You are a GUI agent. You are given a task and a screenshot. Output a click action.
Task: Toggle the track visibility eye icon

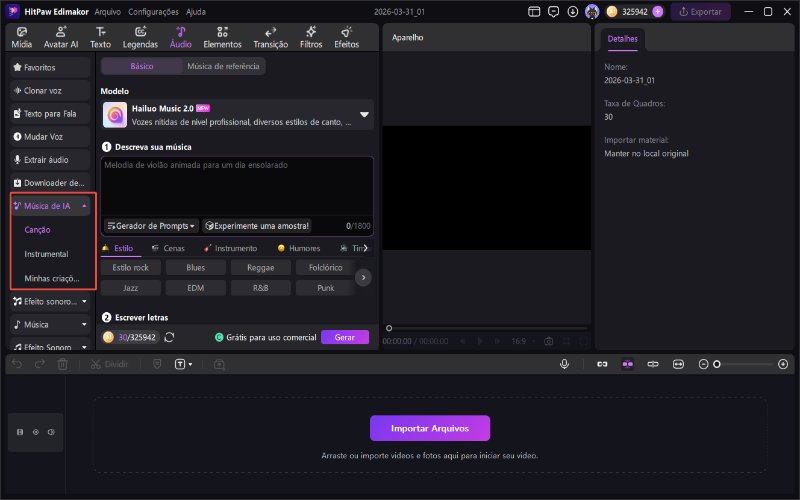click(x=35, y=431)
